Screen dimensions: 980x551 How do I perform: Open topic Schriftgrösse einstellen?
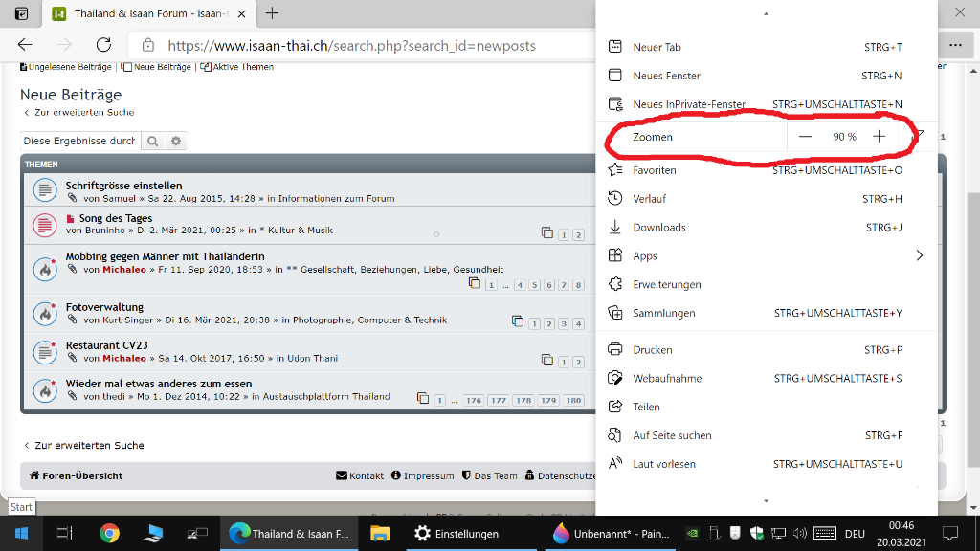(x=123, y=186)
